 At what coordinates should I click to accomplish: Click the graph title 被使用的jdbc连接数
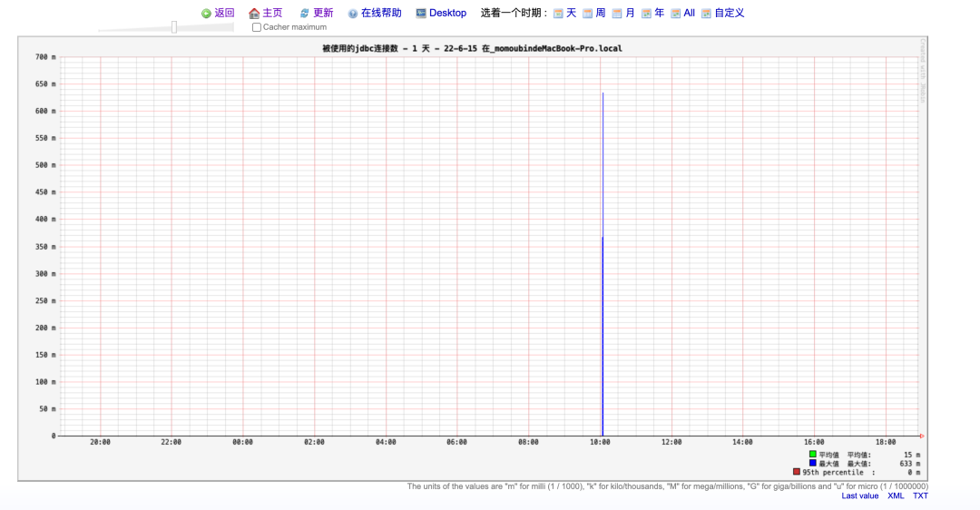click(359, 48)
